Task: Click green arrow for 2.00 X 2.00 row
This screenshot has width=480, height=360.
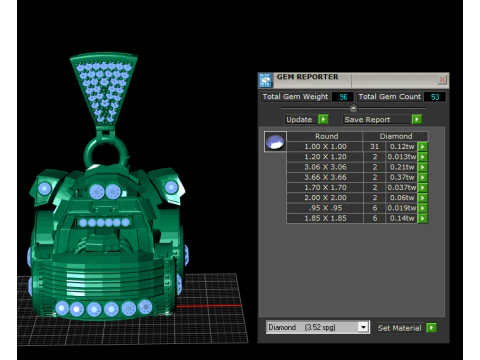Action: [x=423, y=198]
